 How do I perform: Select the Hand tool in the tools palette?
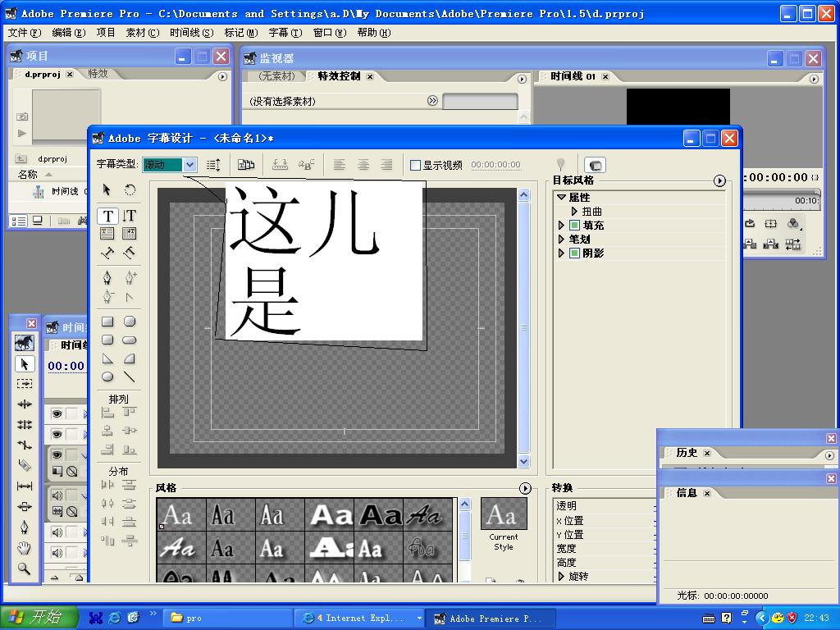tap(24, 548)
